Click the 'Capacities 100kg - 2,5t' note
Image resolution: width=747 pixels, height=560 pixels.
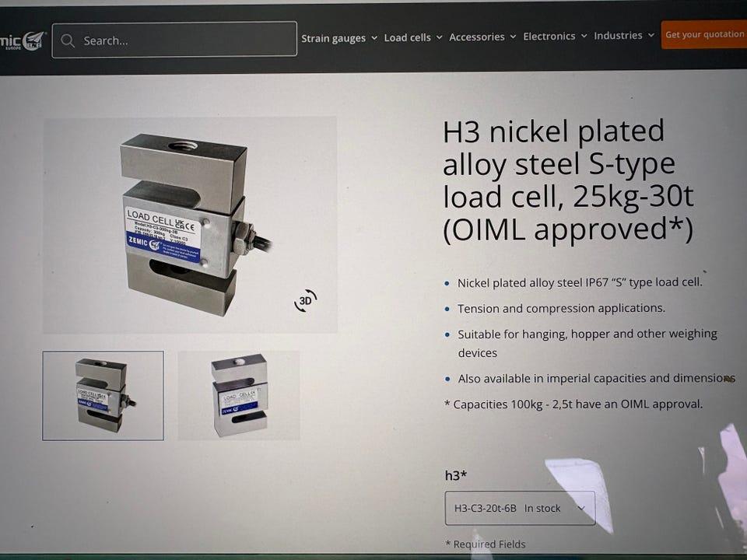pos(573,404)
